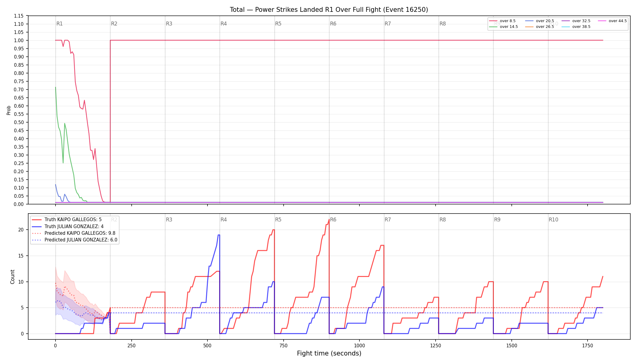Screen dimensions: 637x364
Task: Click 'Truth JULIAN GONZALEZ: 4' legend entry
Action: click(68, 227)
